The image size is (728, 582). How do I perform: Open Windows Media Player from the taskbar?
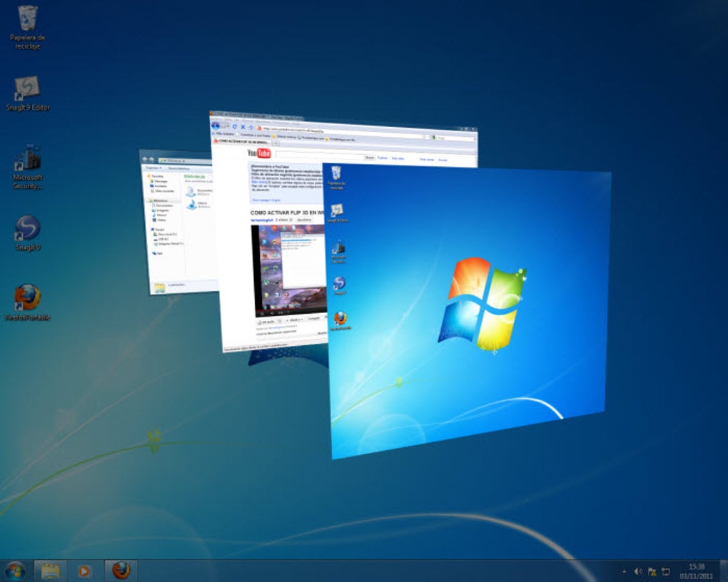point(84,571)
